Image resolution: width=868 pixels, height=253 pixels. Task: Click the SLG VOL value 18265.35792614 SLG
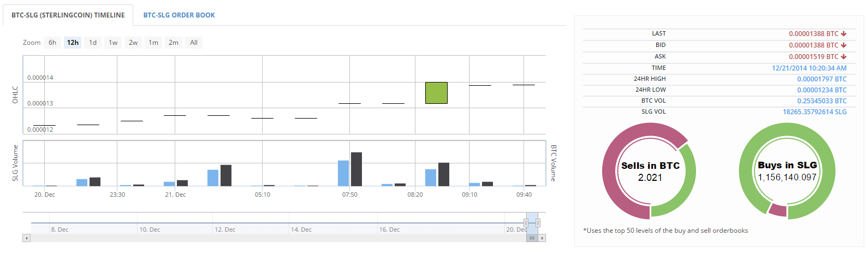coord(815,112)
